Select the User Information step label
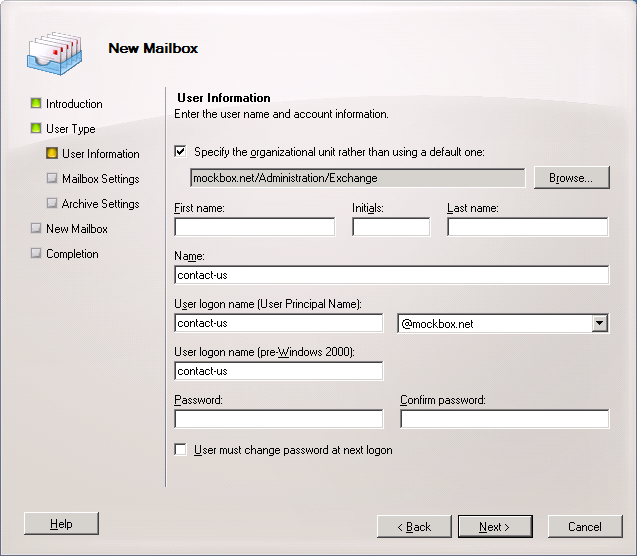Image resolution: width=637 pixels, height=556 pixels. pyautogui.click(x=100, y=154)
